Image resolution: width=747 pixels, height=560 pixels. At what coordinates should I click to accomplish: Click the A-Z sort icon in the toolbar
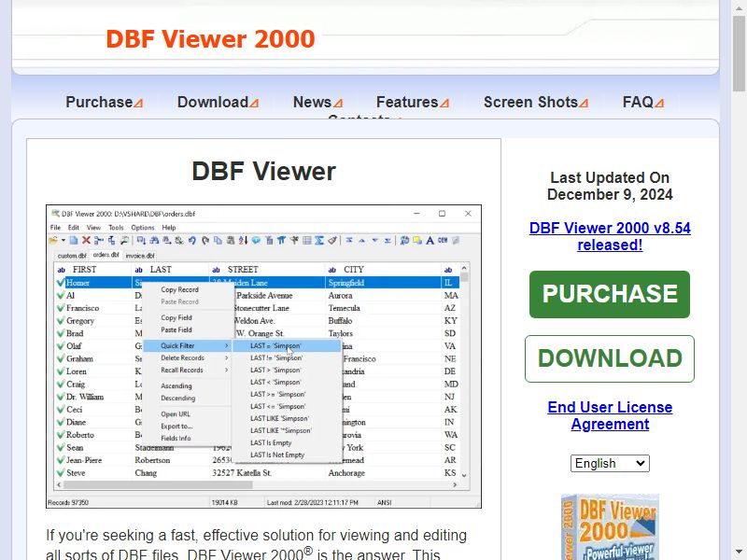[243, 241]
